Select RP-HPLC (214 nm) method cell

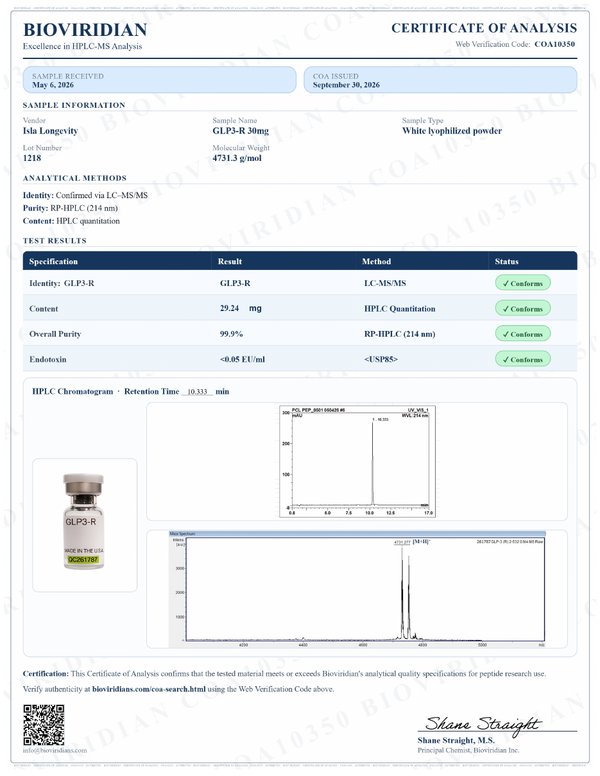(x=400, y=334)
